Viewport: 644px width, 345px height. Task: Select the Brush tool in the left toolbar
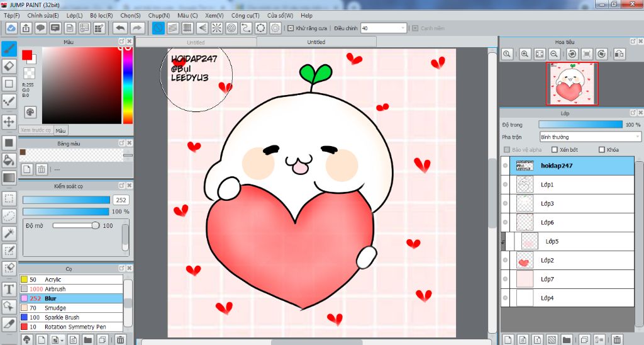click(9, 49)
